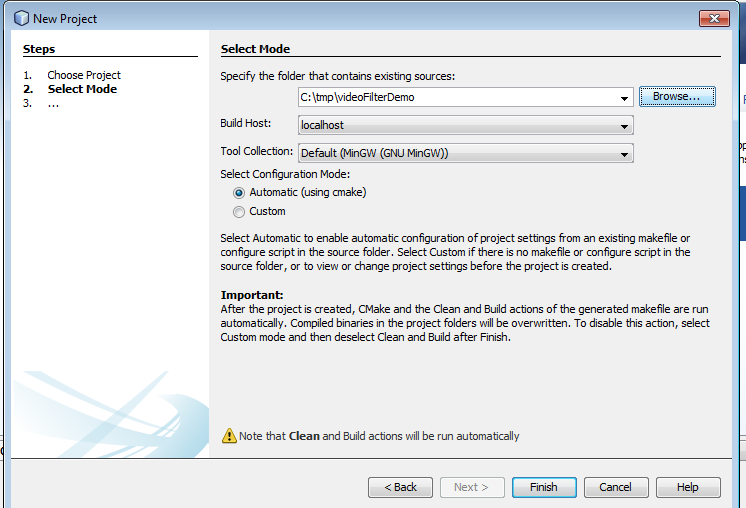Cancel the New Project wizard
This screenshot has width=746, height=508.
coord(615,487)
